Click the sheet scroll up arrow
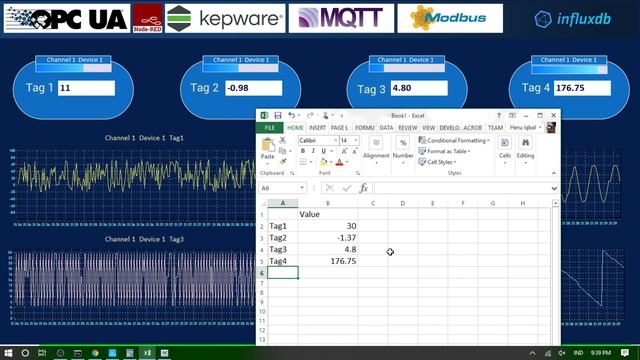 pyautogui.click(x=555, y=203)
